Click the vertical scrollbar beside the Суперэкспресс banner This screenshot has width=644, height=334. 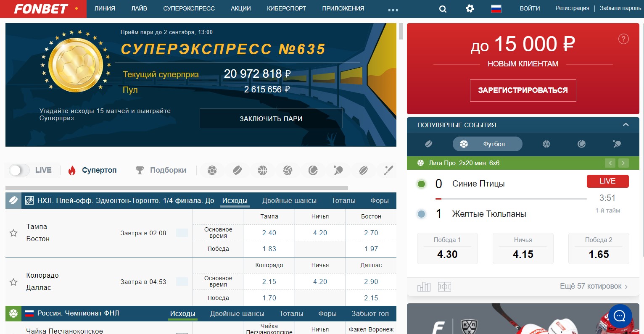coord(401,32)
